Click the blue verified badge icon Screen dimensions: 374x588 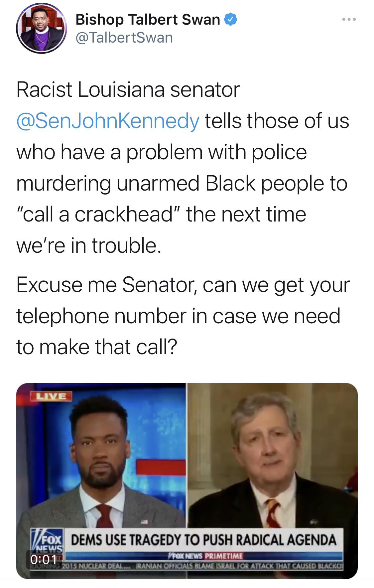[x=230, y=20]
